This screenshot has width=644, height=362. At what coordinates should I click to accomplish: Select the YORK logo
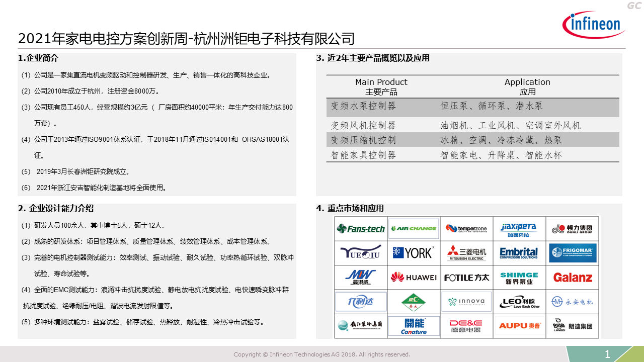point(414,253)
